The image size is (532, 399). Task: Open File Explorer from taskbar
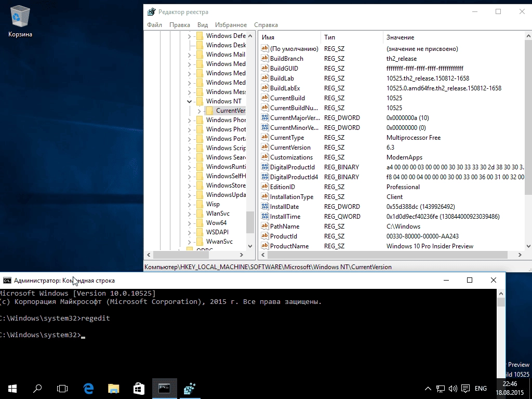point(114,389)
